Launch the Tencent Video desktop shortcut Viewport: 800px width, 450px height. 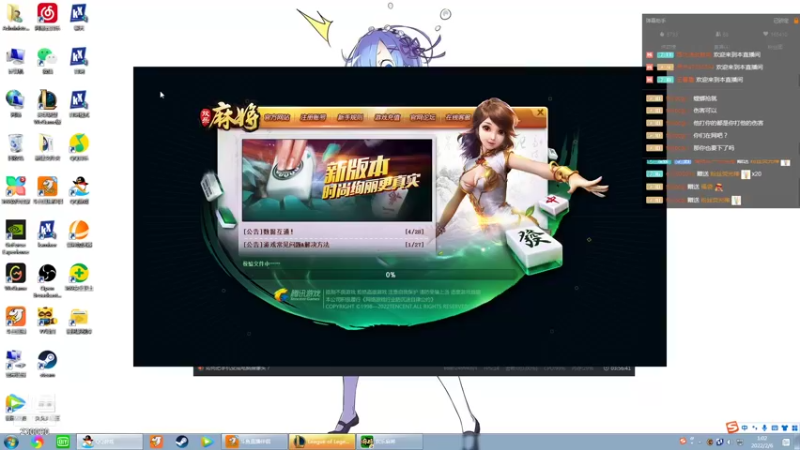(15, 404)
